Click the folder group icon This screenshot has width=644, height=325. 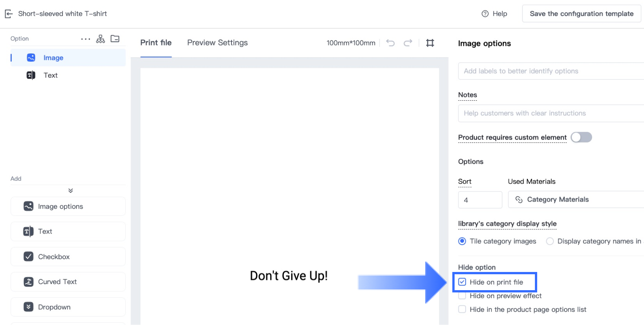coord(115,39)
